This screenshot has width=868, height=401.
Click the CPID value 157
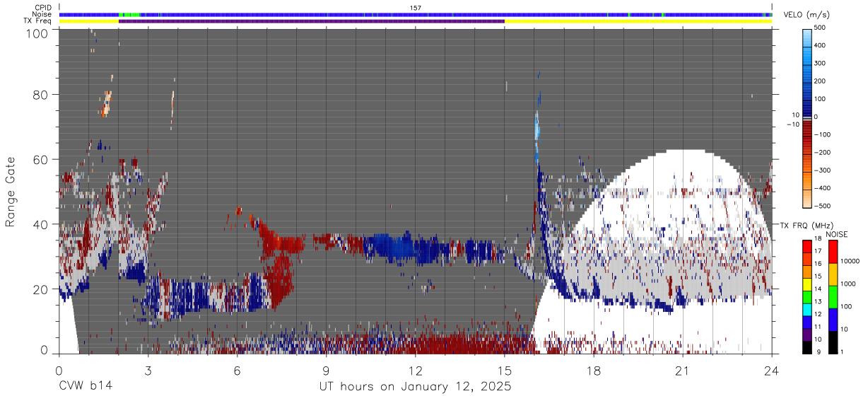[x=416, y=8]
